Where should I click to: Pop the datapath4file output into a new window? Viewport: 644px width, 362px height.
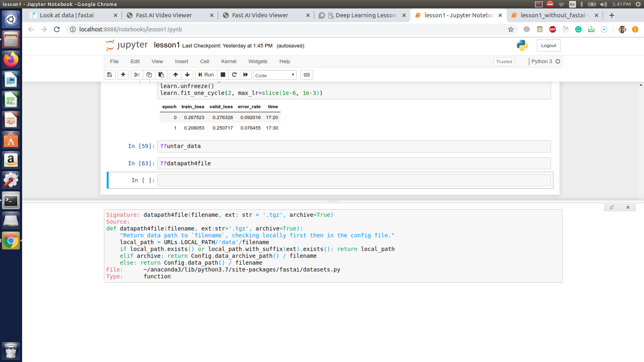click(x=612, y=207)
